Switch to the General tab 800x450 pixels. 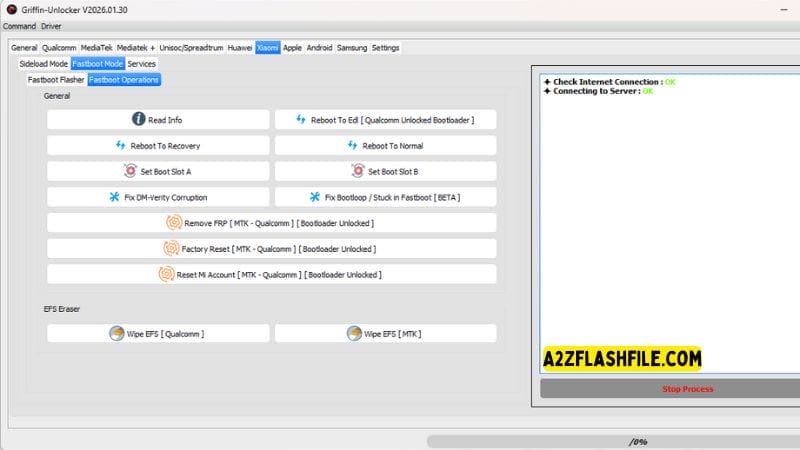tap(24, 47)
